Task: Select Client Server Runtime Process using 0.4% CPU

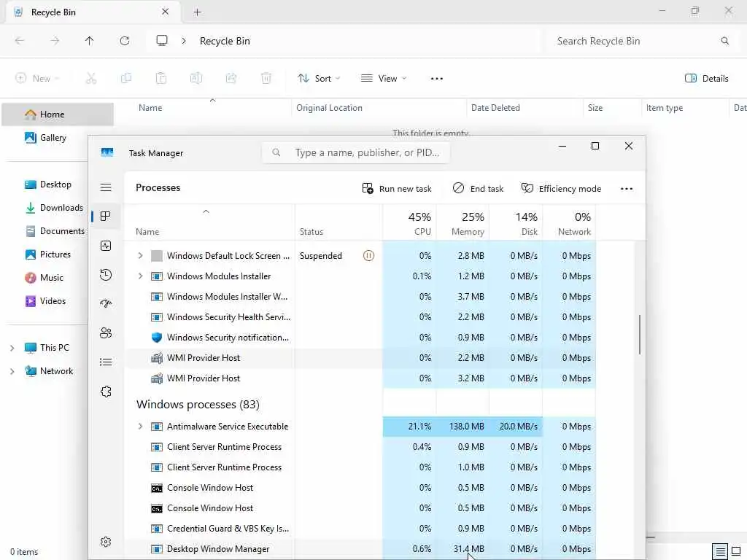Action: pyautogui.click(x=360, y=447)
